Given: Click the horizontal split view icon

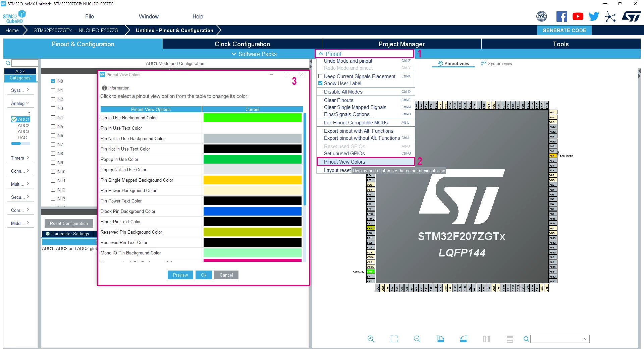Looking at the screenshot, I should tap(510, 339).
